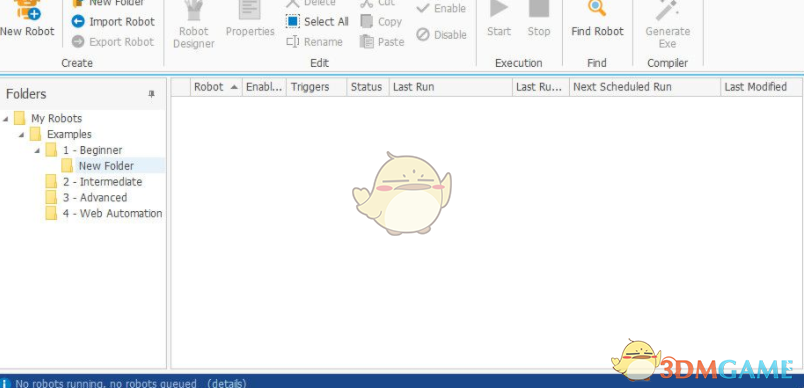Sort by the Last Modified column
The height and width of the screenshot is (388, 804).
[761, 87]
